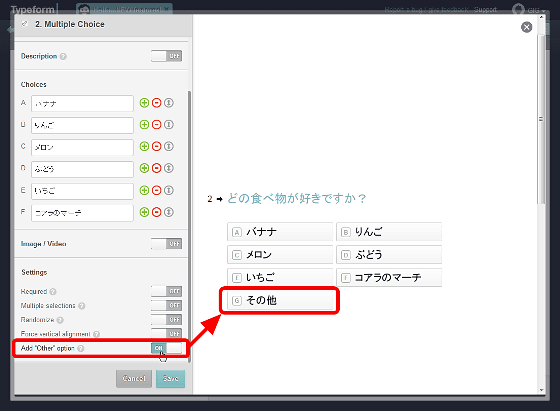
Task: Save the question settings
Action: point(170,379)
